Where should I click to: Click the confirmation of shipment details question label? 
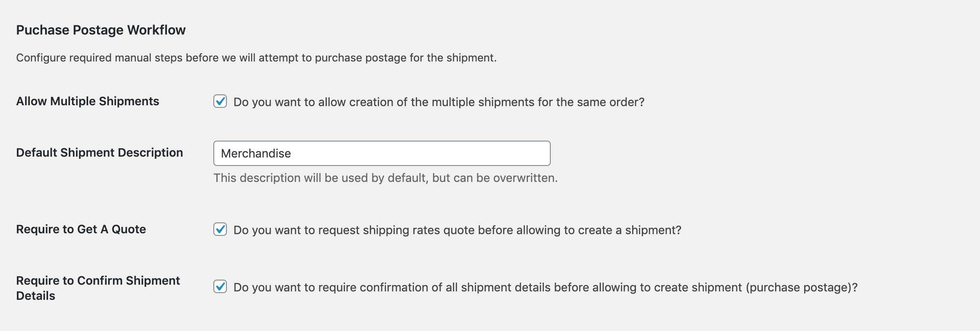pos(489,288)
